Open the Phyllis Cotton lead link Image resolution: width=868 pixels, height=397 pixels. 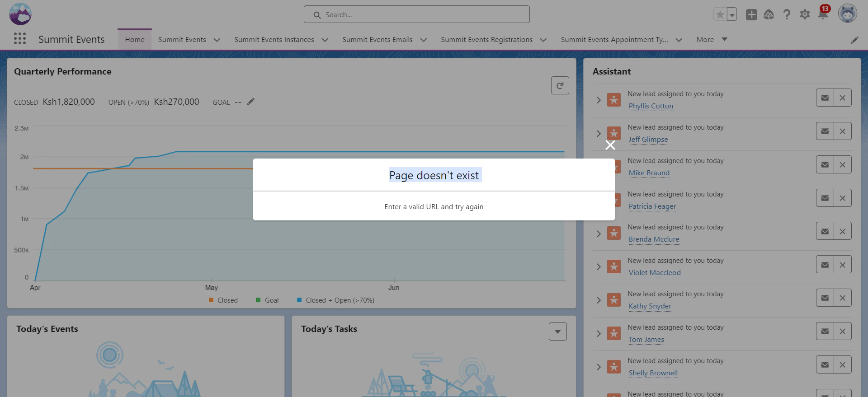pos(651,106)
